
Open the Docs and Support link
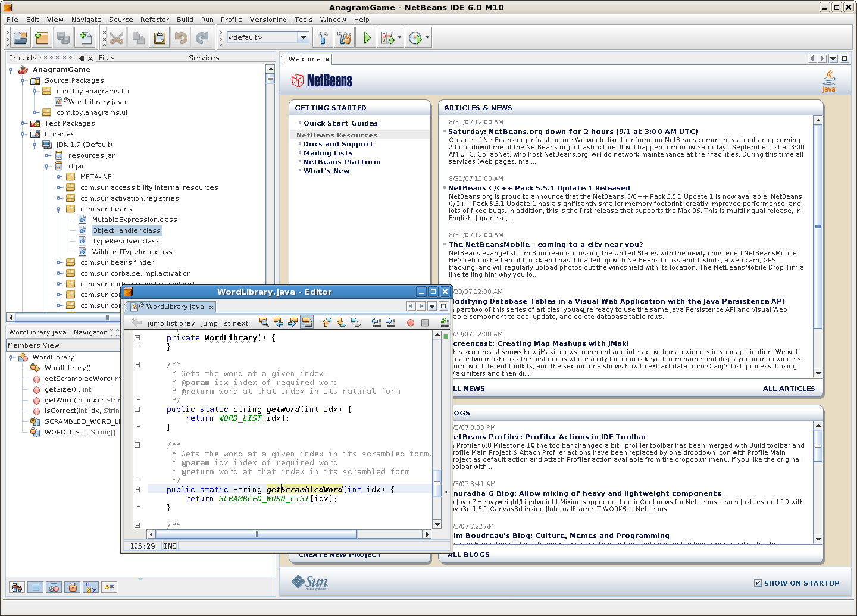coord(339,144)
